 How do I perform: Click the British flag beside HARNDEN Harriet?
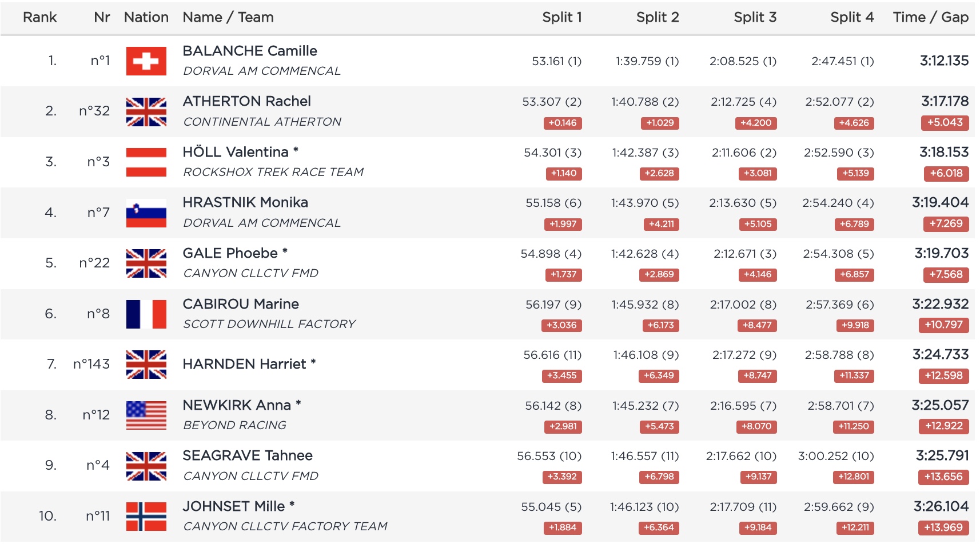(146, 364)
